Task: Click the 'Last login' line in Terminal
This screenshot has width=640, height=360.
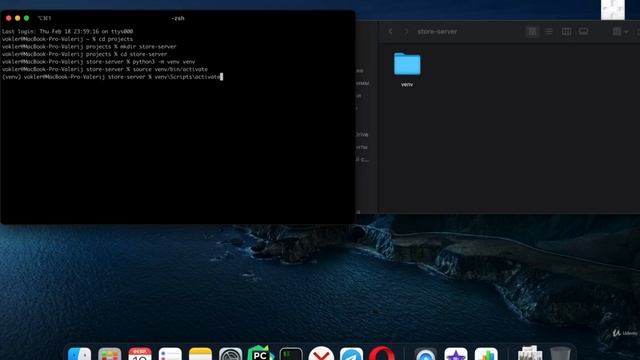Action: (x=67, y=31)
